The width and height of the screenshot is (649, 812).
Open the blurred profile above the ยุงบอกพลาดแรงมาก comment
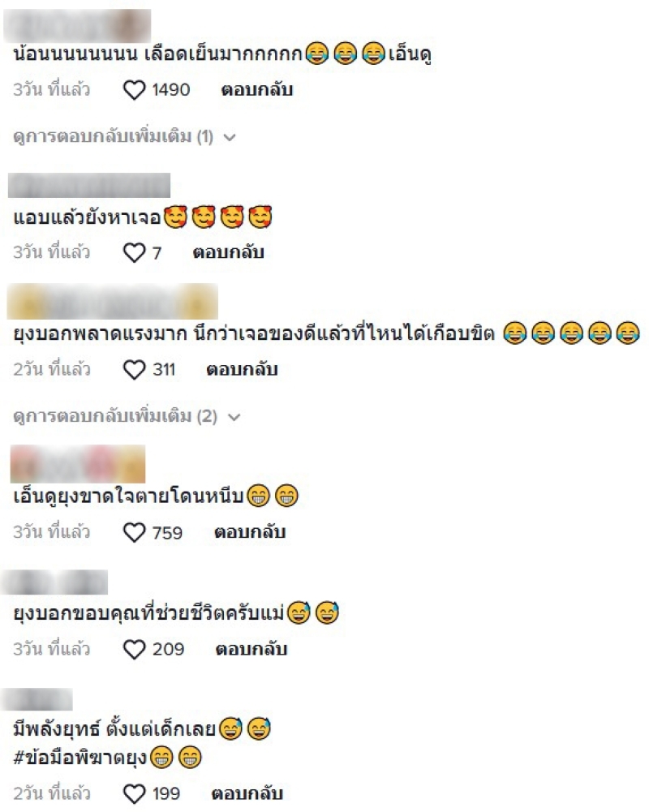point(113,302)
